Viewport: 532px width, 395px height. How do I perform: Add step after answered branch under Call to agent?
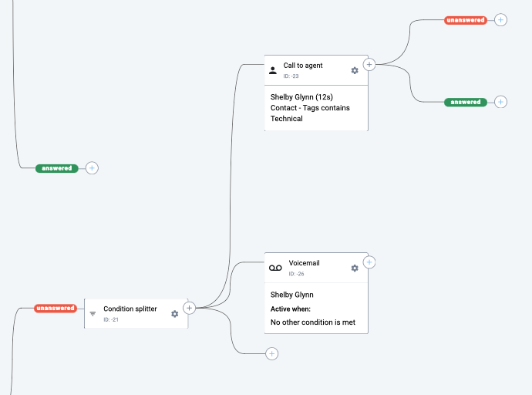500,102
